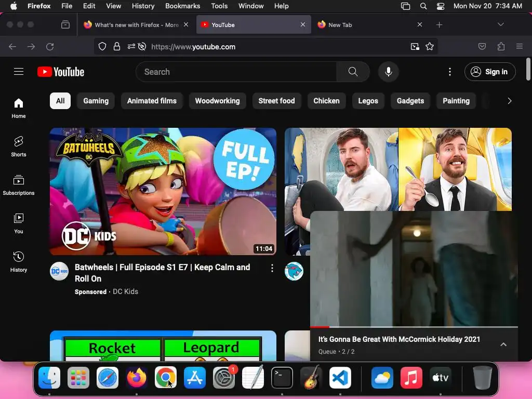Select the Painting chip
Image resolution: width=532 pixels, height=399 pixels.
point(456,101)
